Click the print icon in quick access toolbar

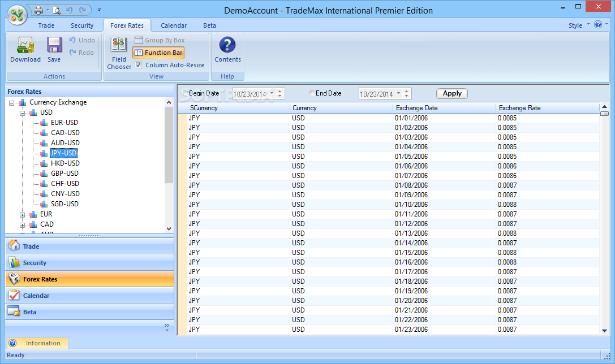tap(38, 10)
